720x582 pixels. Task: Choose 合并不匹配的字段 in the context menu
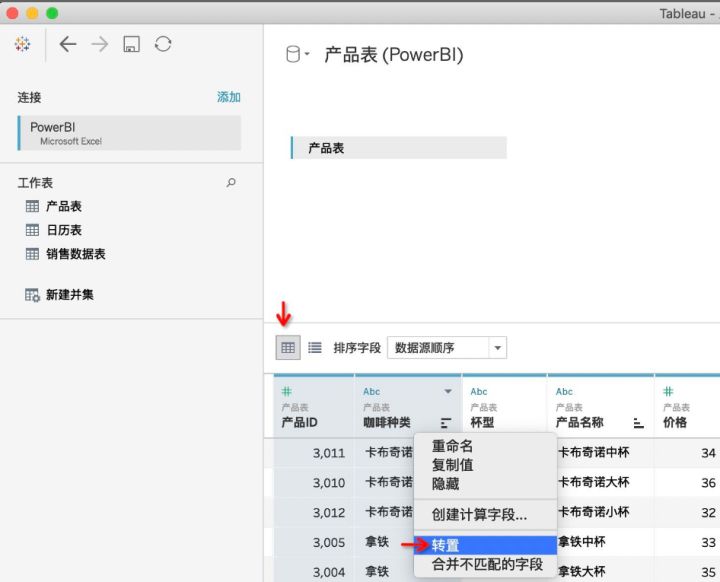487,564
